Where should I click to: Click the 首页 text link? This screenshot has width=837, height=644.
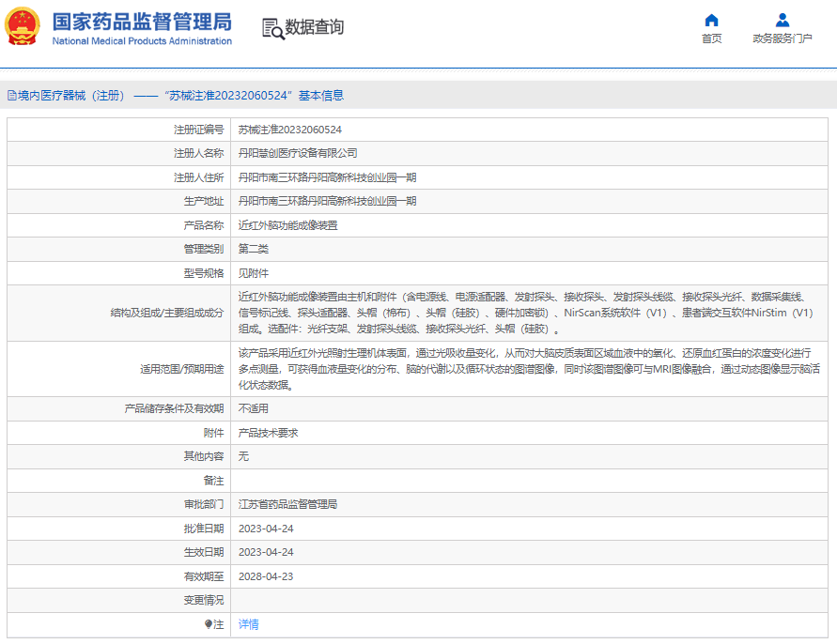(711, 38)
